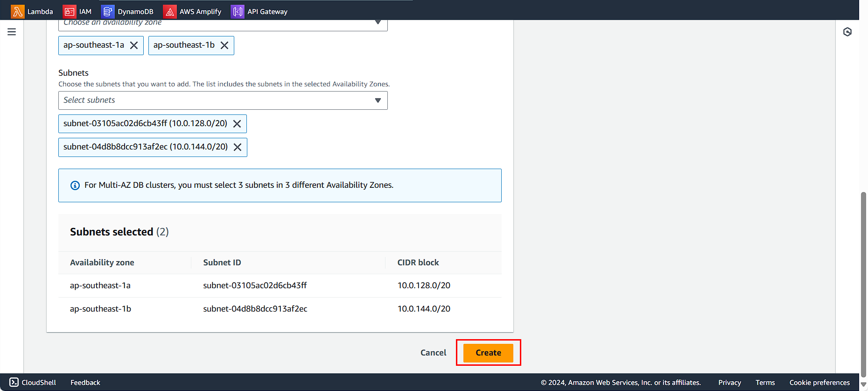Expand the Select subnets dropdown
Image resolution: width=868 pixels, height=391 pixels.
point(378,100)
